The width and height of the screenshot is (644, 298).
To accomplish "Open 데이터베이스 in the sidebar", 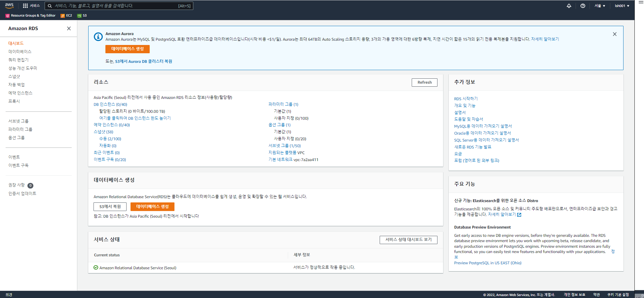I will 20,52.
